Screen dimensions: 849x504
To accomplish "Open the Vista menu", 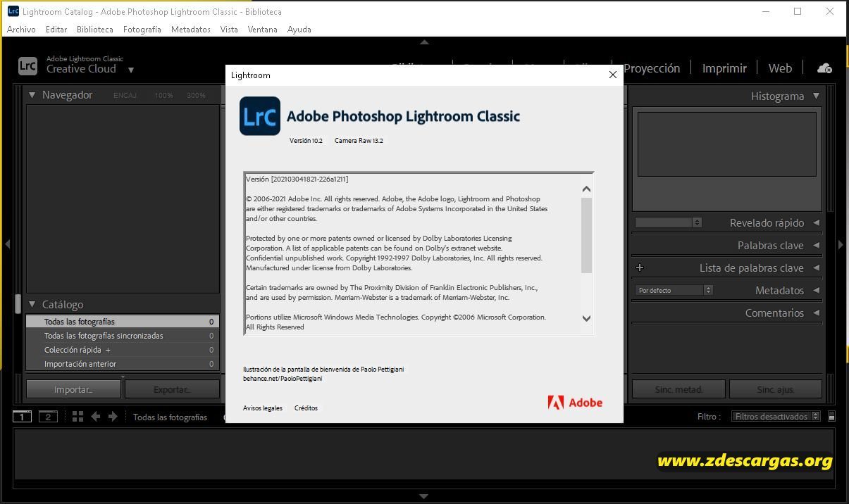I will coord(229,30).
